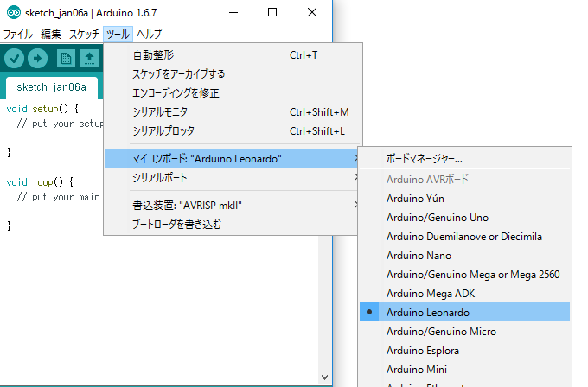Close the ツール menu via its header
This screenshot has height=387, width=588.
(x=118, y=34)
